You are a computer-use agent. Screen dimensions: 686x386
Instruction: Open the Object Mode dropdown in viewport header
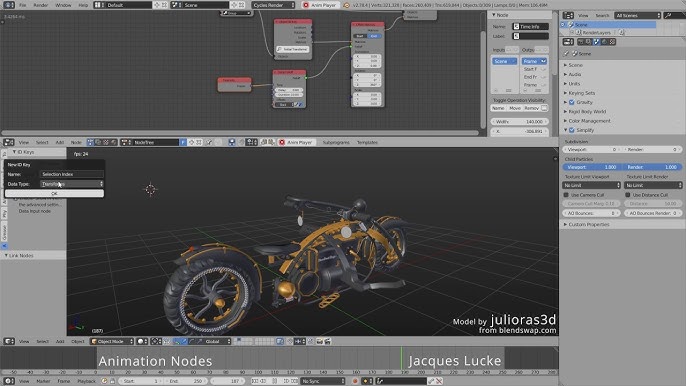point(112,341)
